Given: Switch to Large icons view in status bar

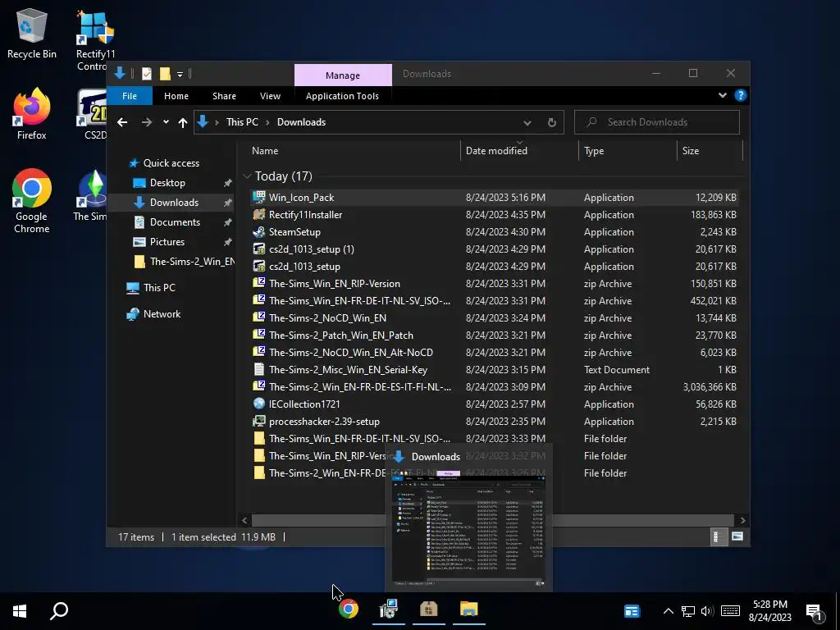Looking at the screenshot, I should click(737, 536).
